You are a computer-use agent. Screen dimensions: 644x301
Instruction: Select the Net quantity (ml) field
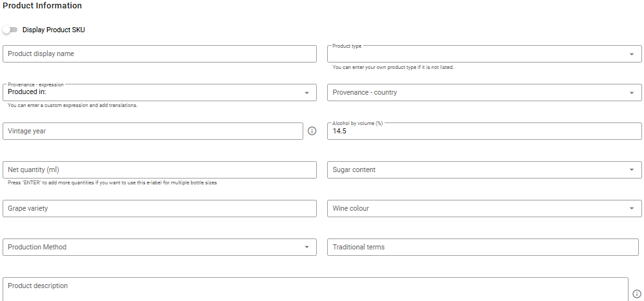pos(159,170)
